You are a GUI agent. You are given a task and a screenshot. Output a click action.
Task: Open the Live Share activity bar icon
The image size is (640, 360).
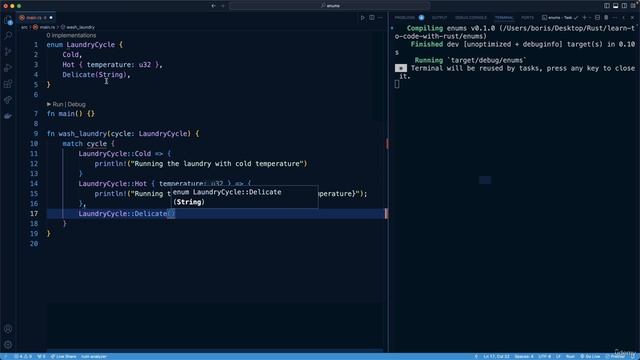8,100
